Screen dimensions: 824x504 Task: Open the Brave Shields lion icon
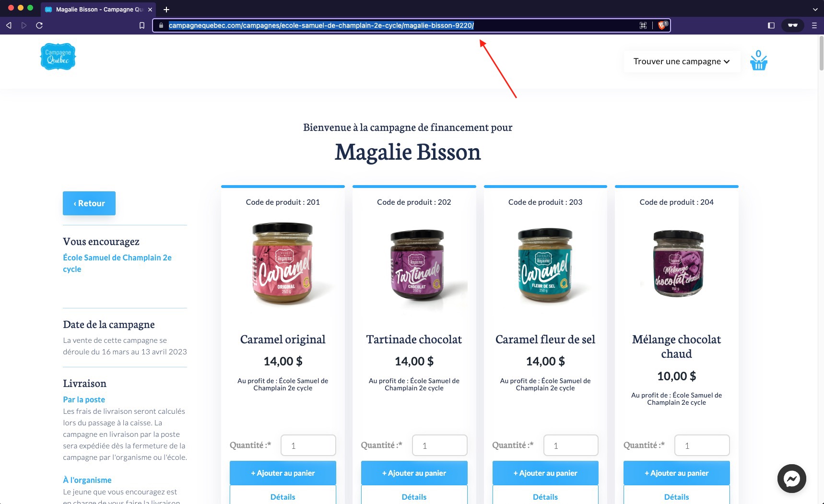click(662, 25)
